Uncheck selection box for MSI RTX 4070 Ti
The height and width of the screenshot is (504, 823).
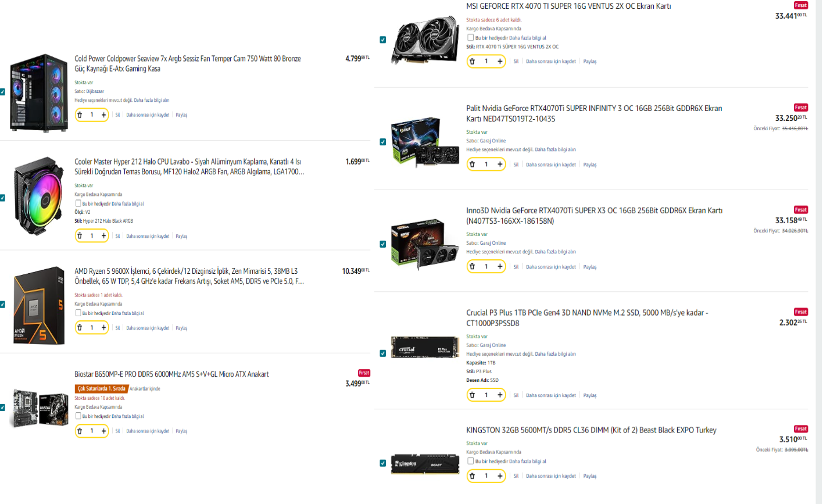(x=382, y=40)
